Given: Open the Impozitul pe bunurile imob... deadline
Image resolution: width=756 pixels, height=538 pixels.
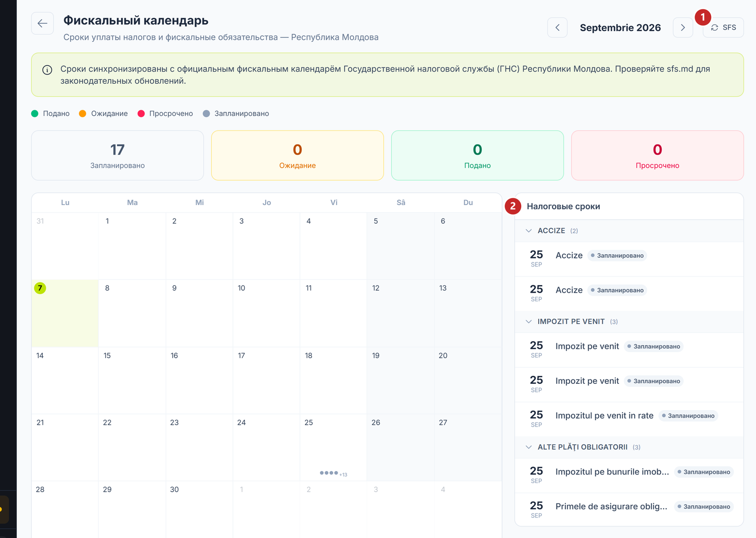Looking at the screenshot, I should point(629,476).
